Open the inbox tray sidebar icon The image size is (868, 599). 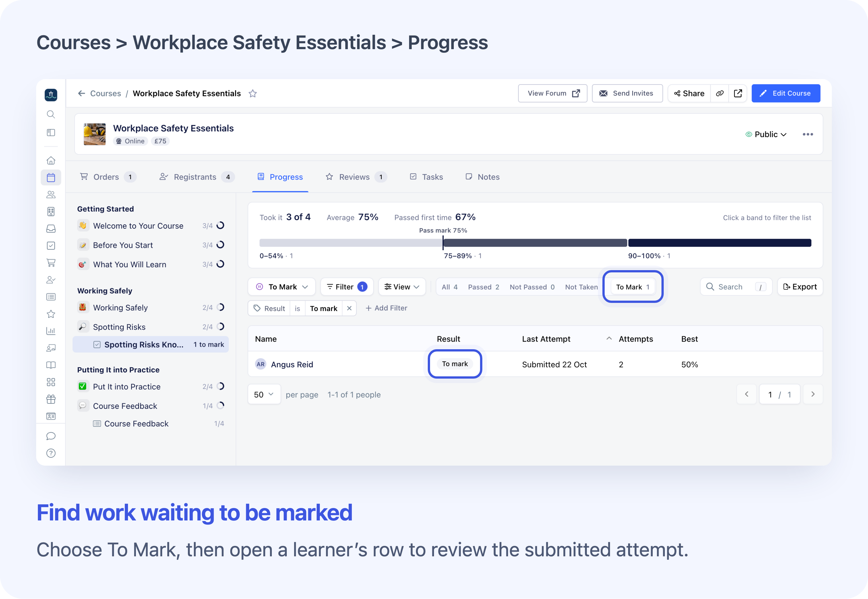51,229
